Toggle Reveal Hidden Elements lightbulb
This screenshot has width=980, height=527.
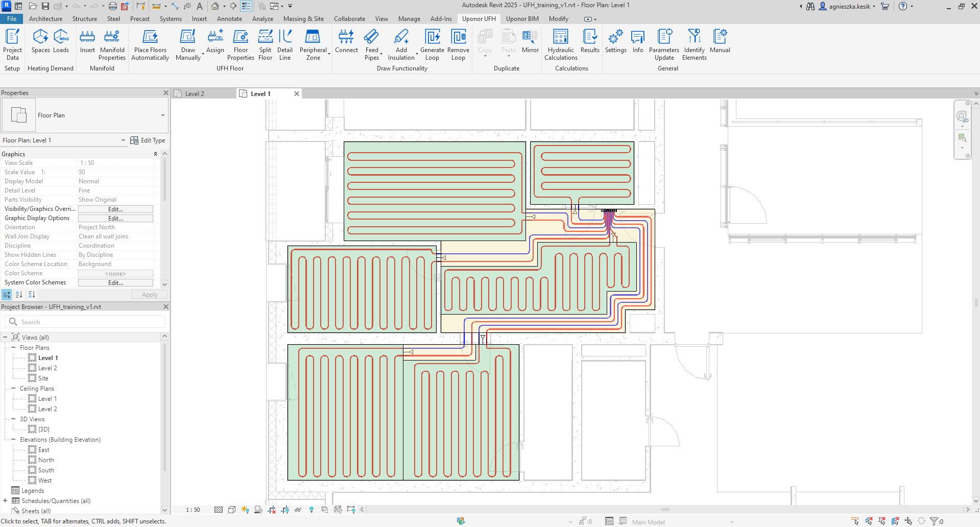[312, 510]
